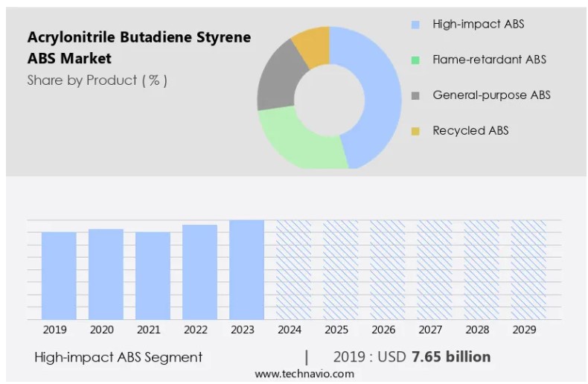Image resolution: width=588 pixels, height=384 pixels.
Task: Click the 2020 bar in chart
Action: pyautogui.click(x=106, y=274)
